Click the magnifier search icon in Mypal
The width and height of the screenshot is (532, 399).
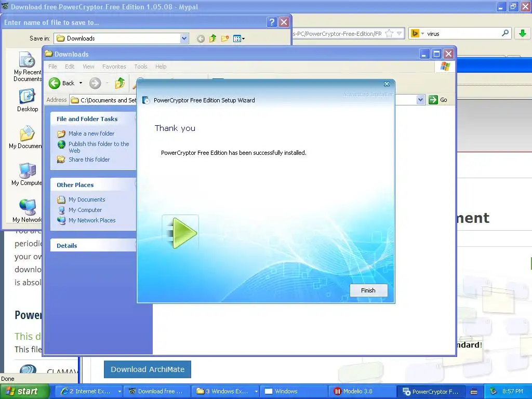[x=505, y=33]
